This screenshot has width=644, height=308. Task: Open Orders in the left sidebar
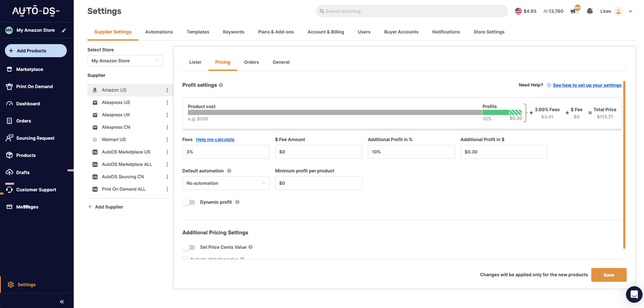click(24, 121)
